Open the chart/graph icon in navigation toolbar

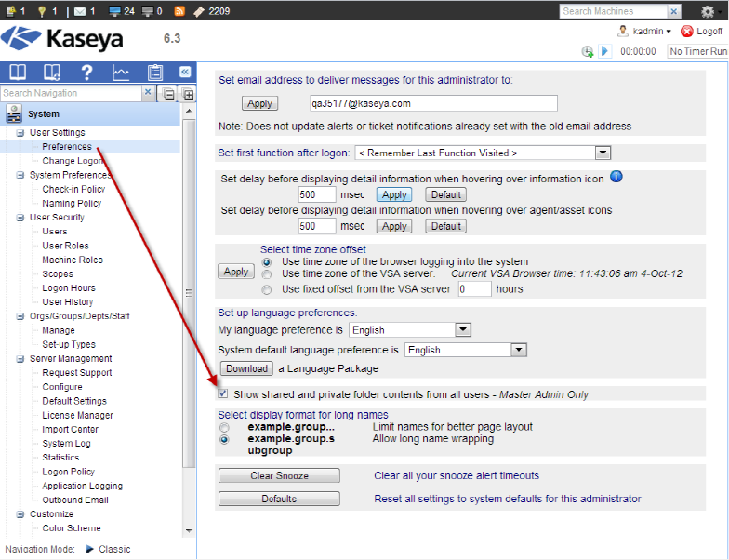(121, 73)
